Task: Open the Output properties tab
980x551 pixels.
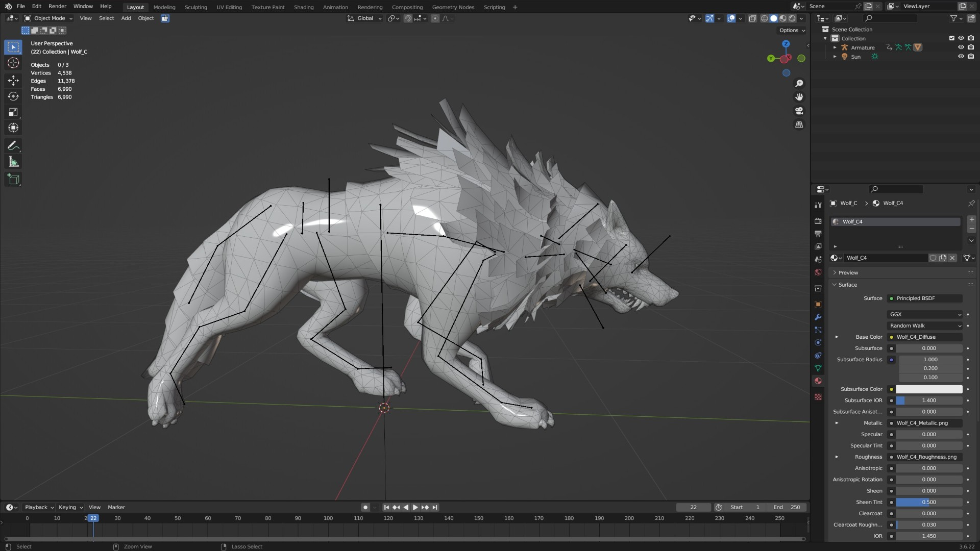Action: [x=818, y=234]
